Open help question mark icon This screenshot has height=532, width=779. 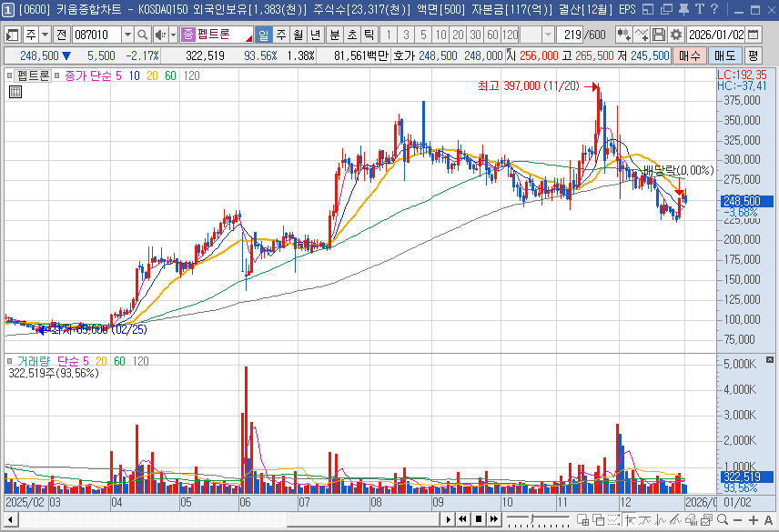point(714,9)
